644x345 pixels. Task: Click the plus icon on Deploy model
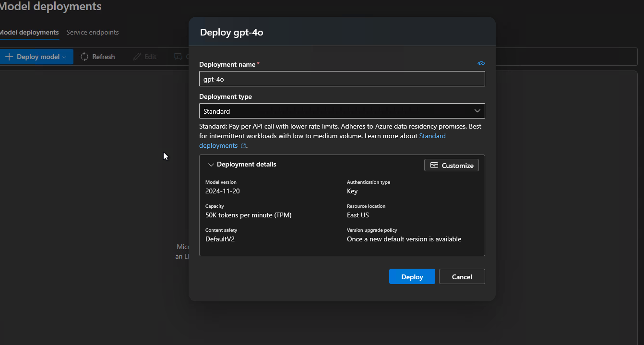(x=9, y=57)
